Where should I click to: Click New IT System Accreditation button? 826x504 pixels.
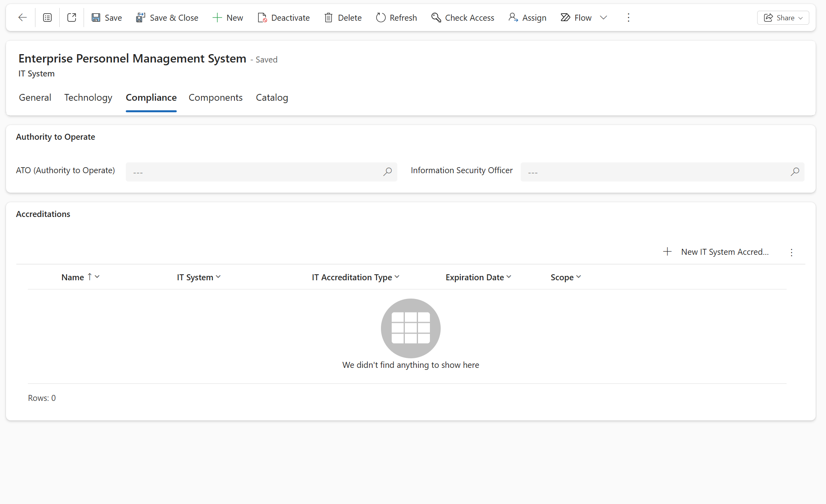[716, 252]
